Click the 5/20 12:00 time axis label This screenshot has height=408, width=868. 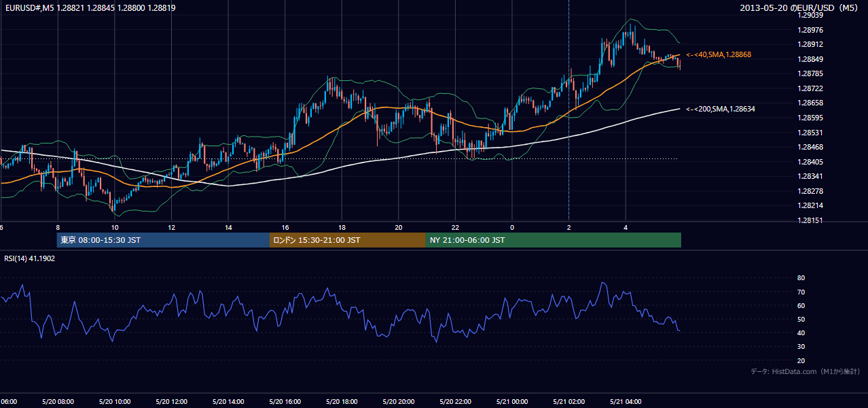point(171,402)
